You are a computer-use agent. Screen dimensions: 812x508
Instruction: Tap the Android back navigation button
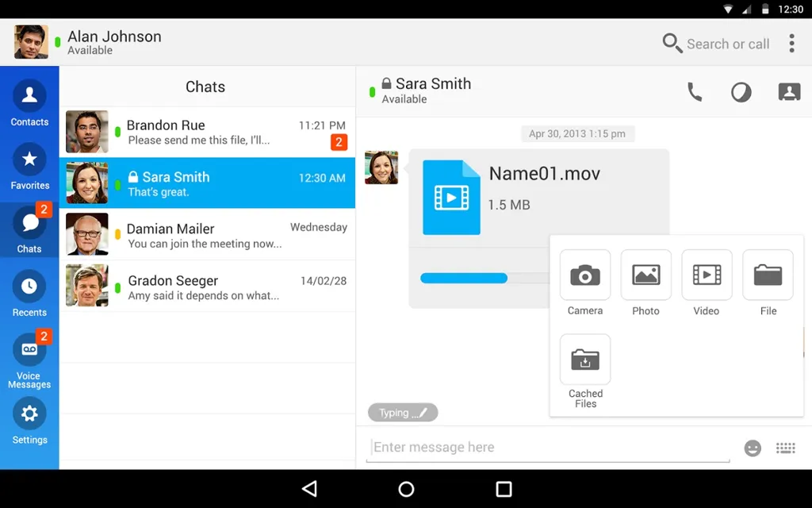click(x=310, y=489)
